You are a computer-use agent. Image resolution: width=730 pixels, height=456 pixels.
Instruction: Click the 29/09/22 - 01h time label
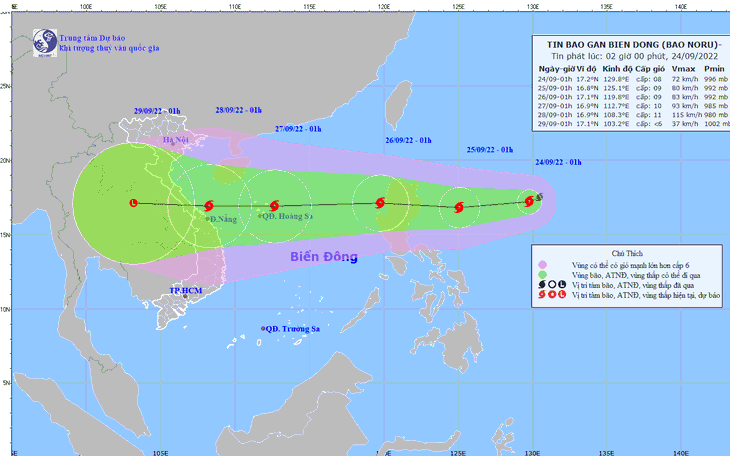point(157,111)
